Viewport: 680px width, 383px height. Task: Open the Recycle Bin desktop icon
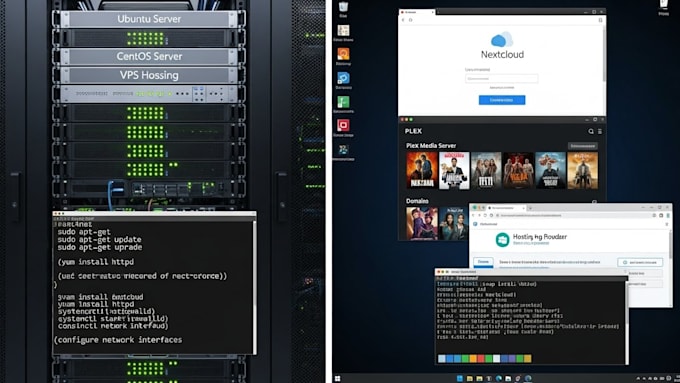(x=343, y=7)
